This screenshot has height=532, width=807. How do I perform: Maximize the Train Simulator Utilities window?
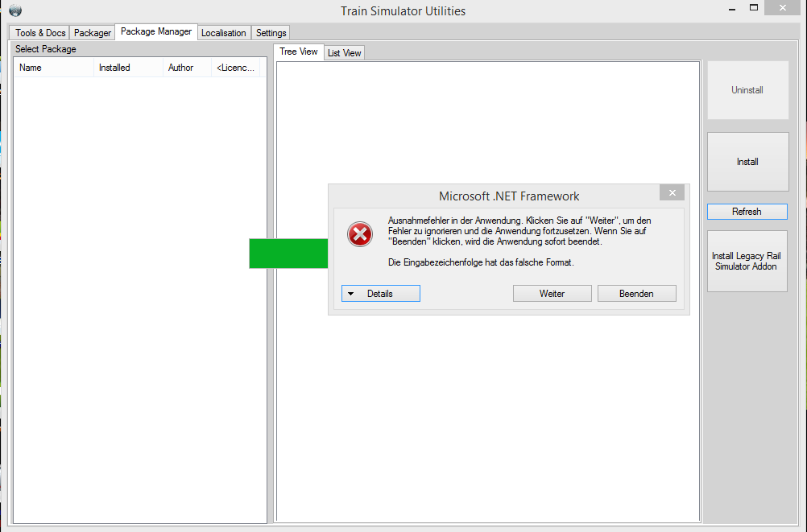tap(754, 8)
